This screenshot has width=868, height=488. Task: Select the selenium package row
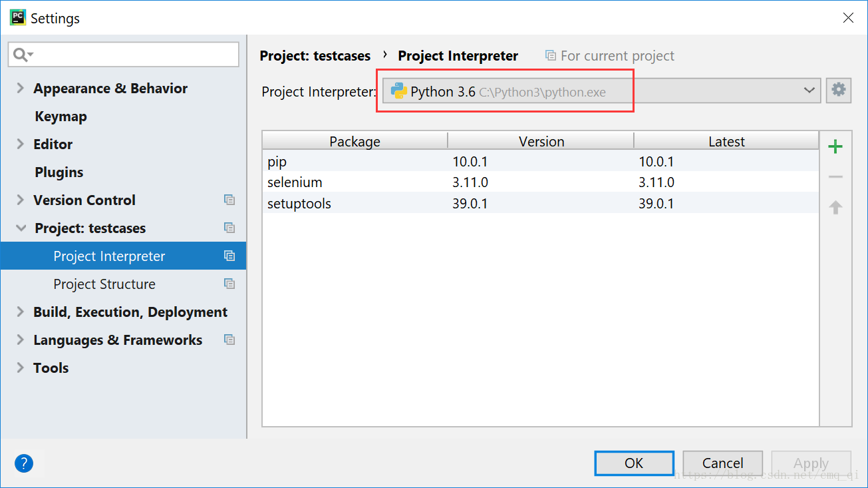tap(295, 182)
